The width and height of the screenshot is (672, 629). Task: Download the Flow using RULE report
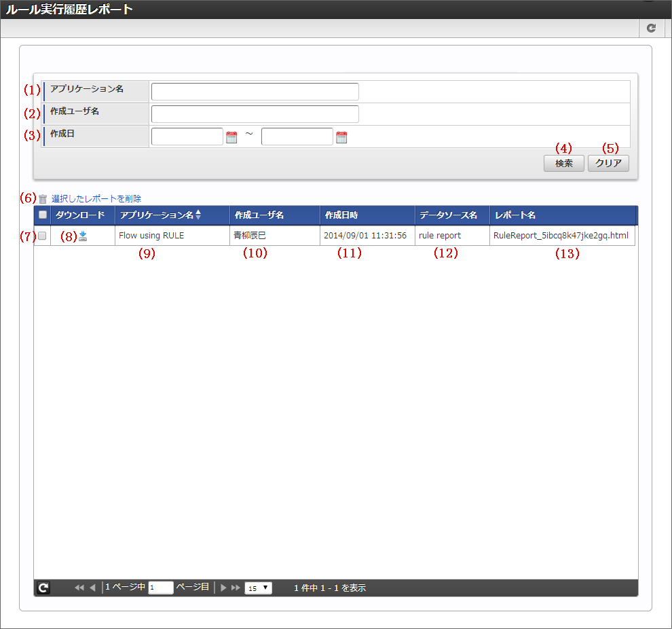pyautogui.click(x=83, y=236)
